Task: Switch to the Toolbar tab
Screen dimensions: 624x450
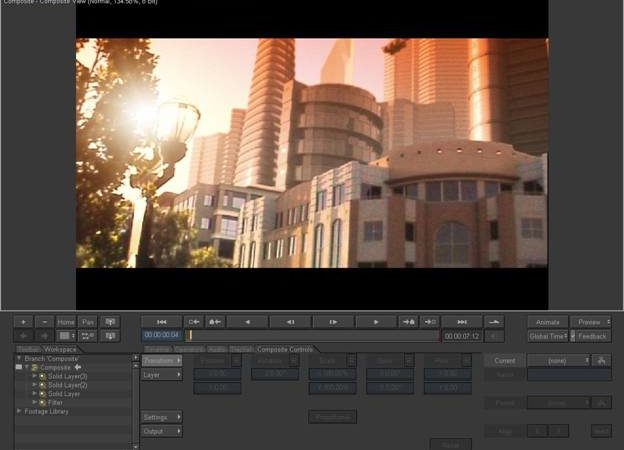Action: coord(29,349)
